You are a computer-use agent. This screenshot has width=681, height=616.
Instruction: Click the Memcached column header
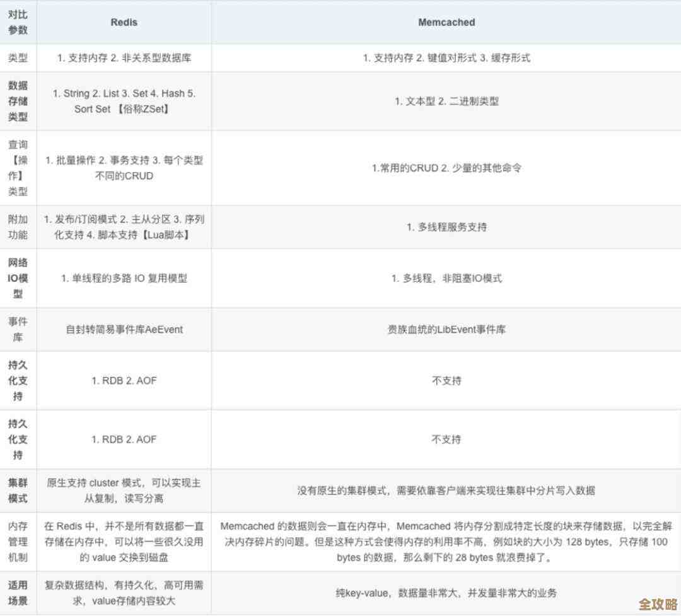[446, 22]
